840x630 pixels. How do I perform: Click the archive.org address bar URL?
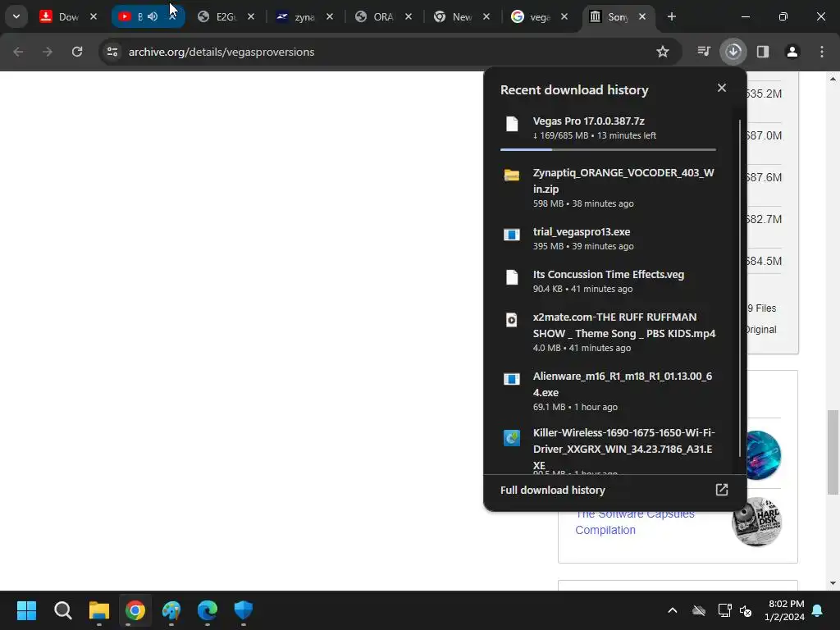pos(221,52)
